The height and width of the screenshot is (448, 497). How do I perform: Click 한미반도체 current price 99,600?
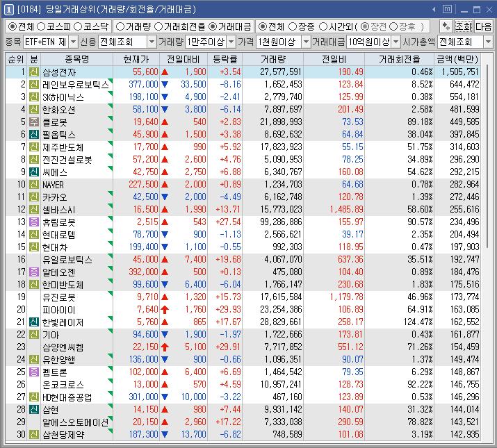click(x=145, y=285)
